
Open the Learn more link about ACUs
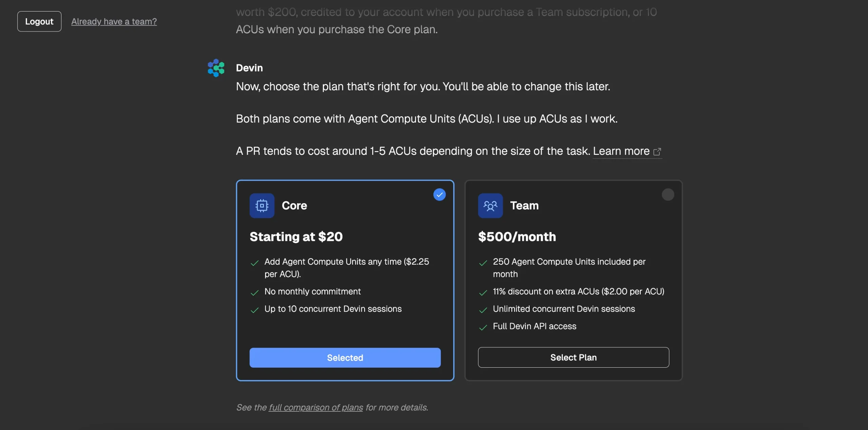(x=621, y=151)
